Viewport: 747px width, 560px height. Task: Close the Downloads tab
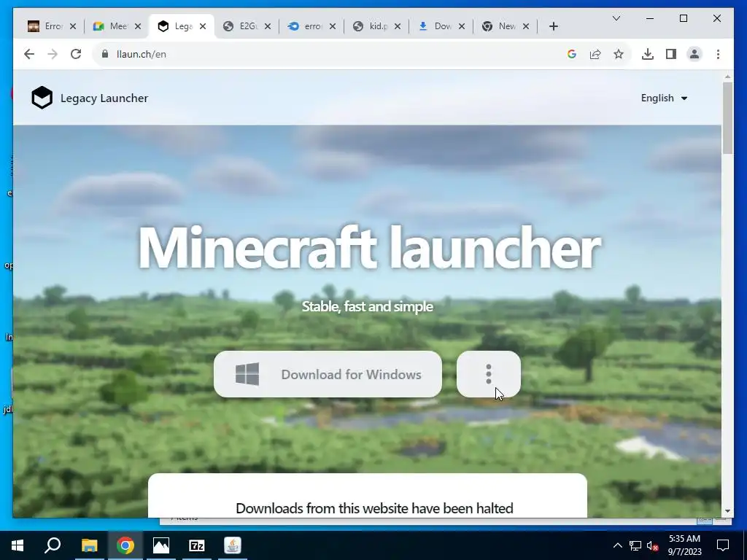click(462, 26)
